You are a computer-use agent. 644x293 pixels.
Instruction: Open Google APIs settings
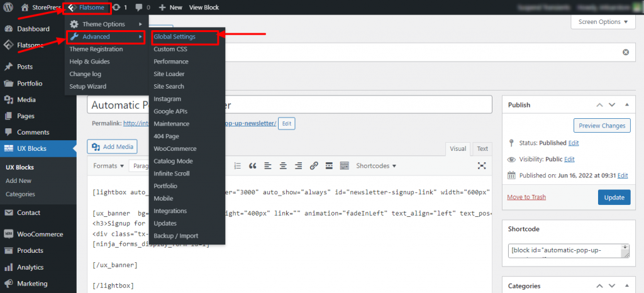(x=170, y=111)
